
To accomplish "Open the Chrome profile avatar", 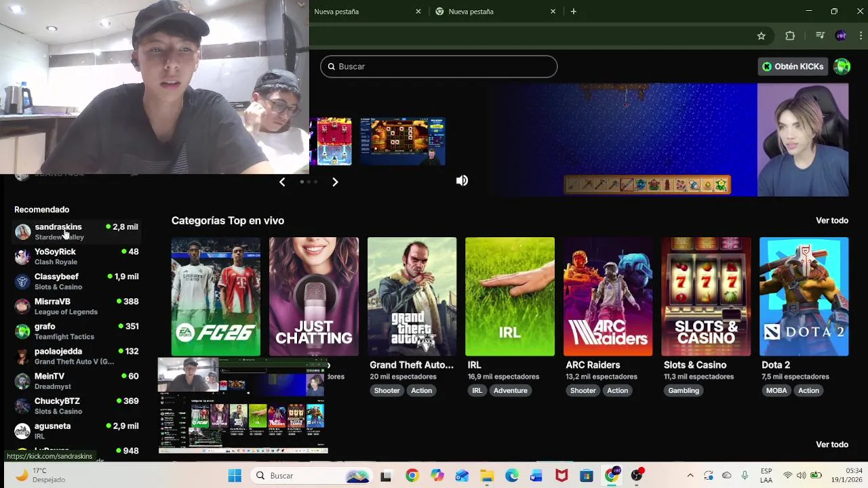I will point(841,36).
